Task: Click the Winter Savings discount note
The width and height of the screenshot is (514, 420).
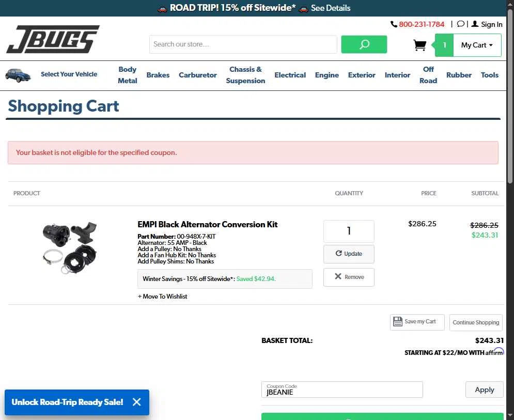Action: (x=225, y=279)
